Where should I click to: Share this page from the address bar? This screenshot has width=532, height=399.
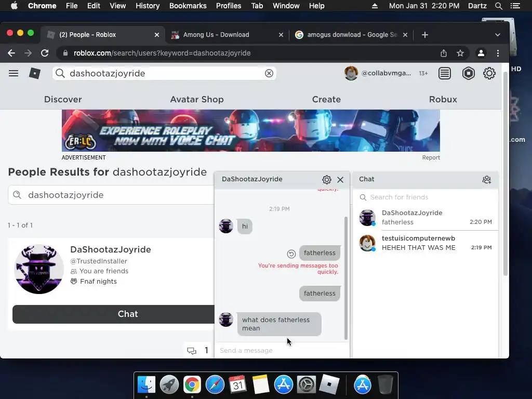[444, 54]
